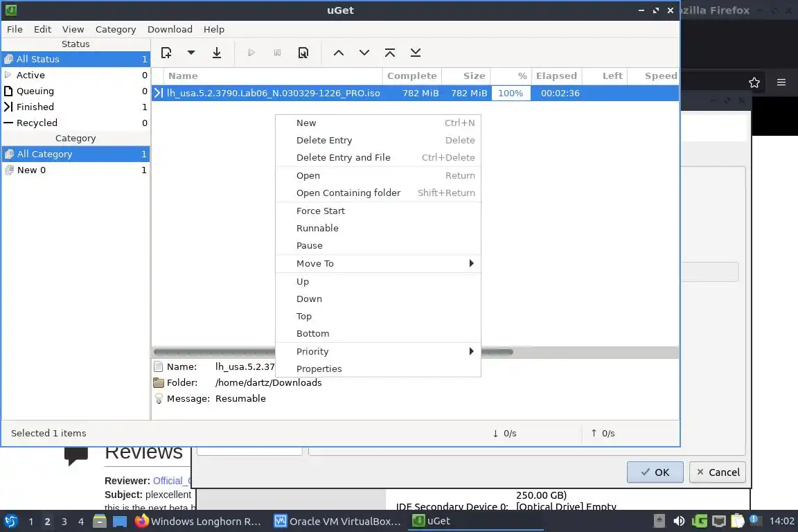Open the View menu
Image resolution: width=798 pixels, height=532 pixels.
73,29
